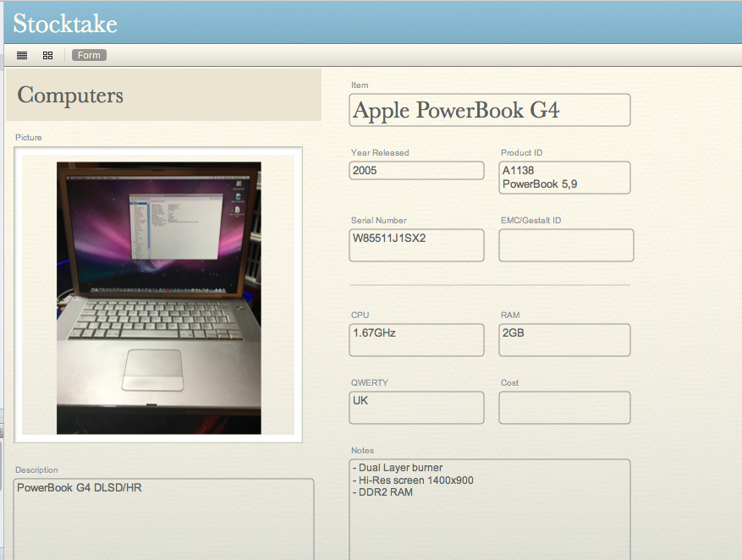Viewport: 742px width, 560px height.
Task: Click the "Year Released" label
Action: pyautogui.click(x=380, y=153)
